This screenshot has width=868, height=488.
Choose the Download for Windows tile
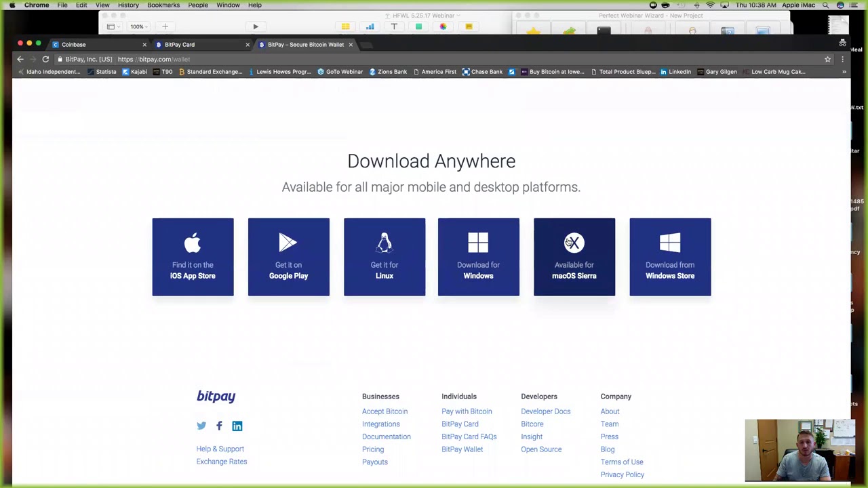click(x=478, y=257)
